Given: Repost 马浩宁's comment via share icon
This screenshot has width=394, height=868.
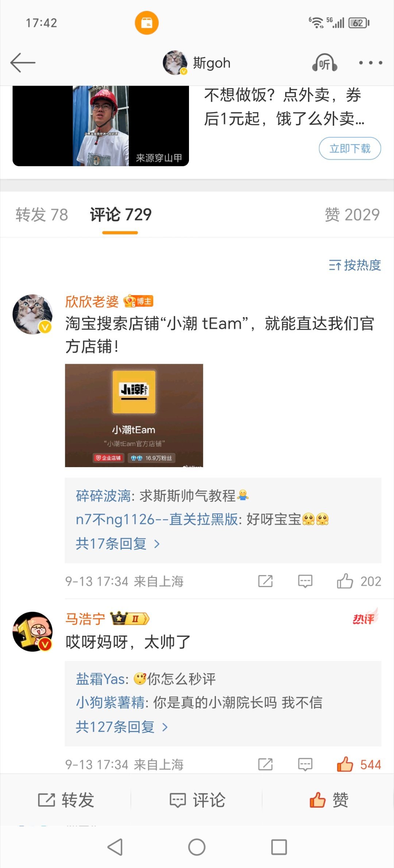Looking at the screenshot, I should click(265, 765).
